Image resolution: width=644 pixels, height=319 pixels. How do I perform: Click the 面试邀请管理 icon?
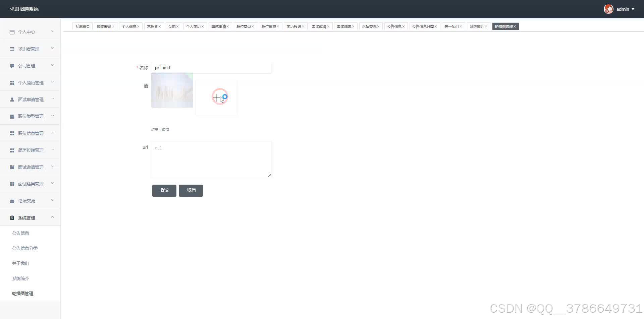click(x=12, y=167)
